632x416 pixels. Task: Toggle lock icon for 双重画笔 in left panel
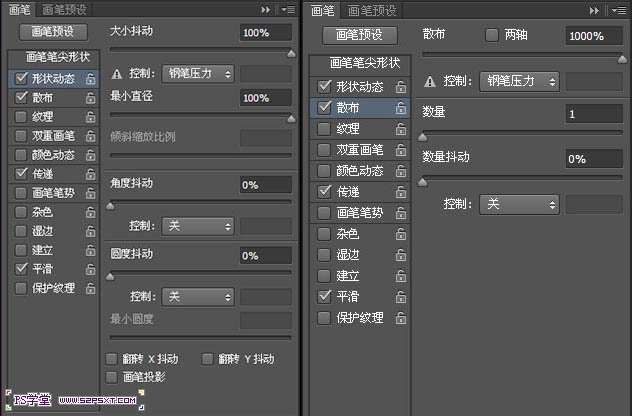coord(91,136)
